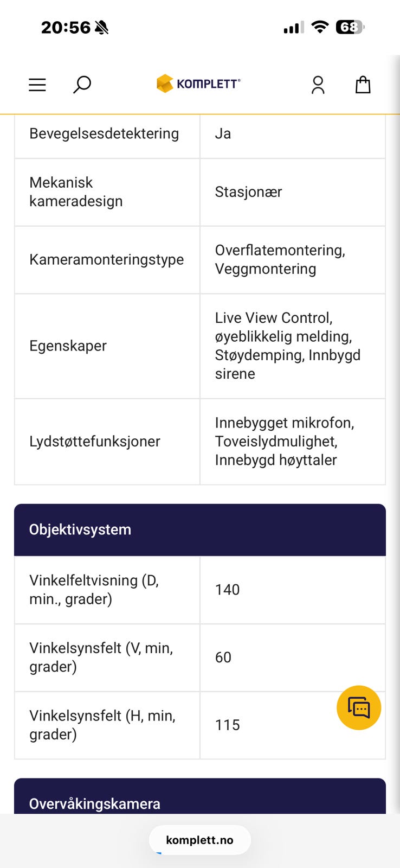
Task: Tap the cellular signal bars icon
Action: click(293, 28)
